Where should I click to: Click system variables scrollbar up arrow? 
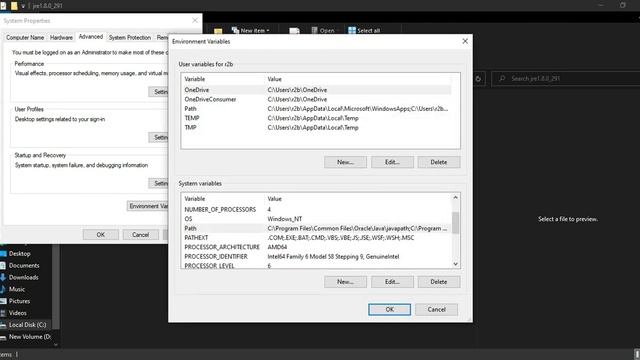click(x=456, y=198)
